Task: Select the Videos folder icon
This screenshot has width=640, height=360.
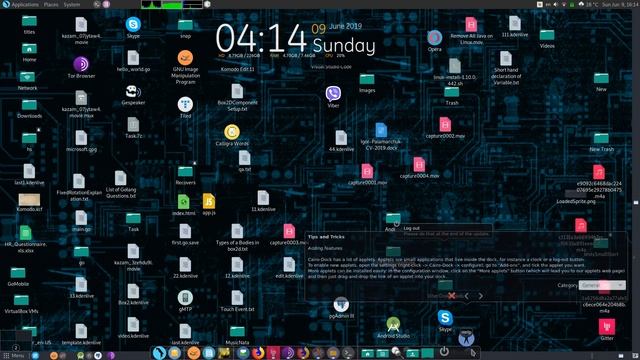Action: (x=547, y=35)
